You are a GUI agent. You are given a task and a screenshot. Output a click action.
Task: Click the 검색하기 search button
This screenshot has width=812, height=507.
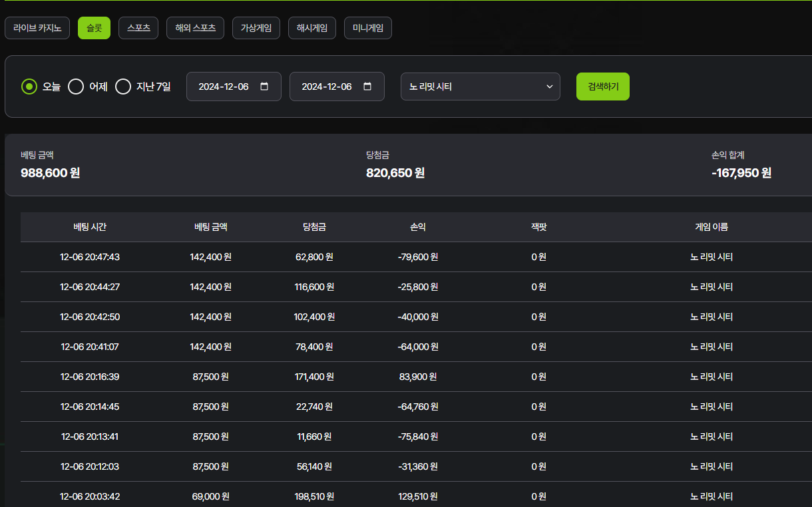coord(603,86)
